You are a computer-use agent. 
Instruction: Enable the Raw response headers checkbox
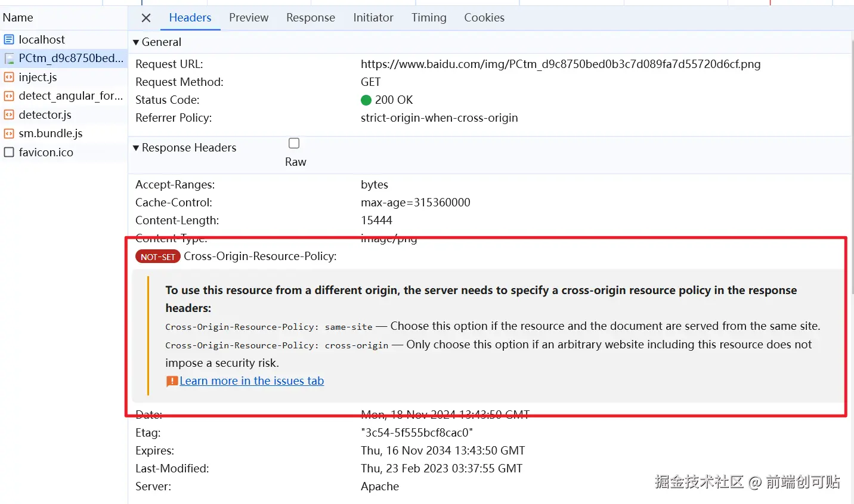[x=294, y=143]
